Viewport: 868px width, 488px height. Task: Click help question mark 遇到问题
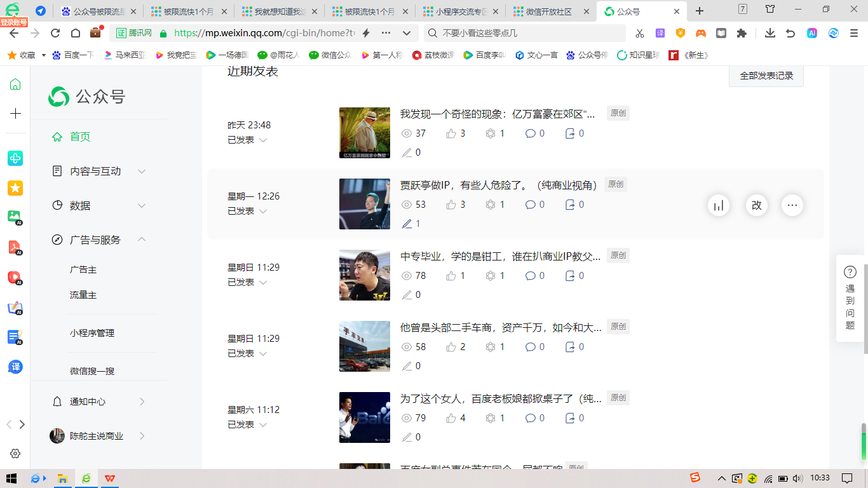(850, 272)
